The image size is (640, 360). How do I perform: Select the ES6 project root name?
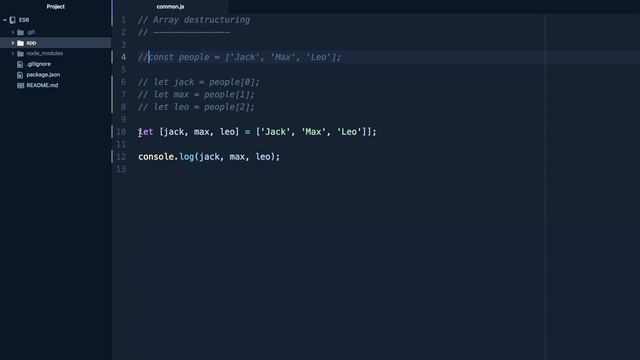24,20
